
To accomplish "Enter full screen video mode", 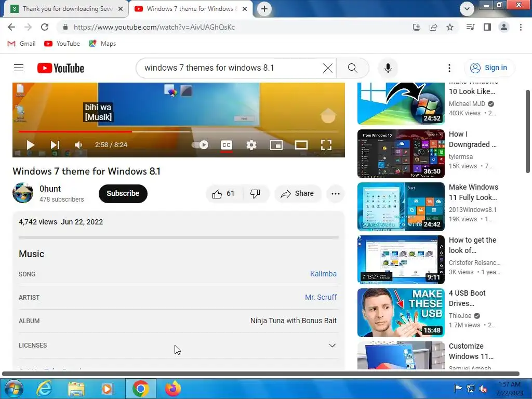I will [326, 145].
